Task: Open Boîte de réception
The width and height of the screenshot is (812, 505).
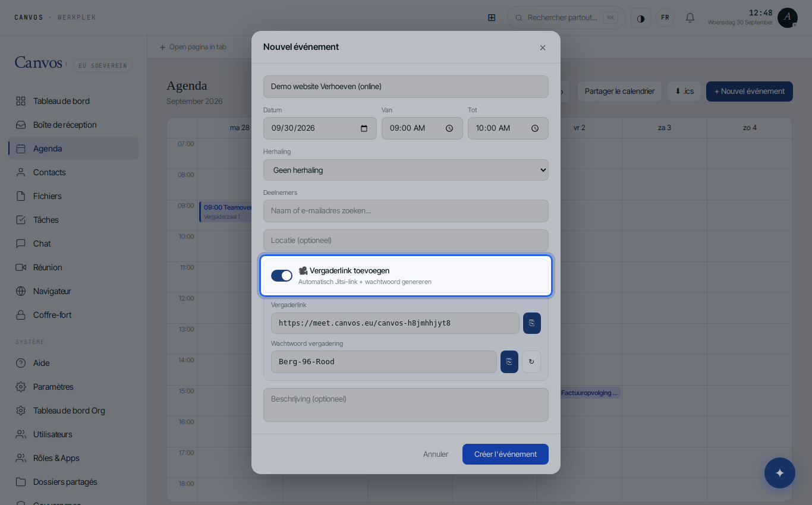Action: point(74,125)
